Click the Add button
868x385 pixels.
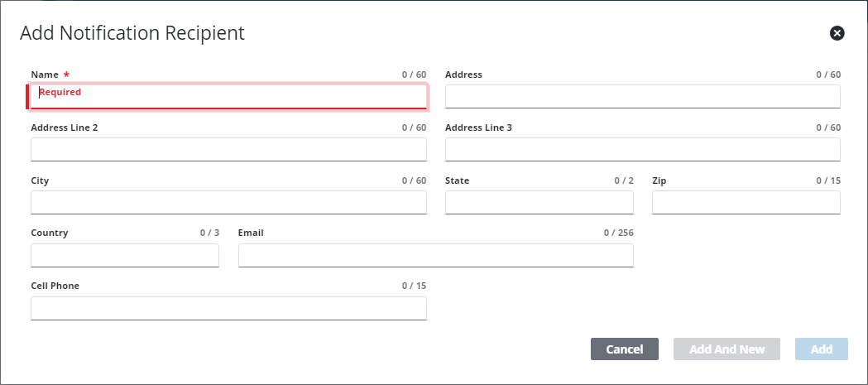click(821, 349)
